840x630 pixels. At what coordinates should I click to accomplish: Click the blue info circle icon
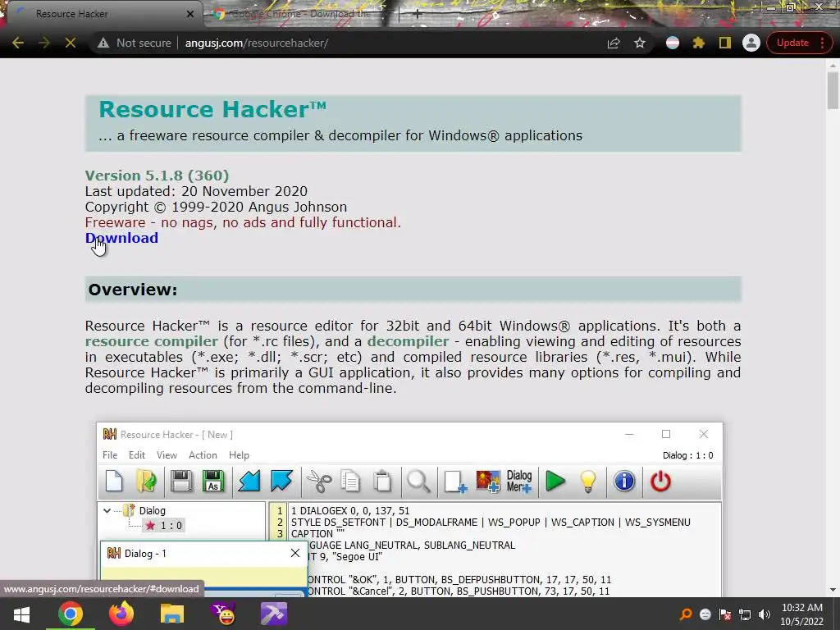[x=624, y=481]
